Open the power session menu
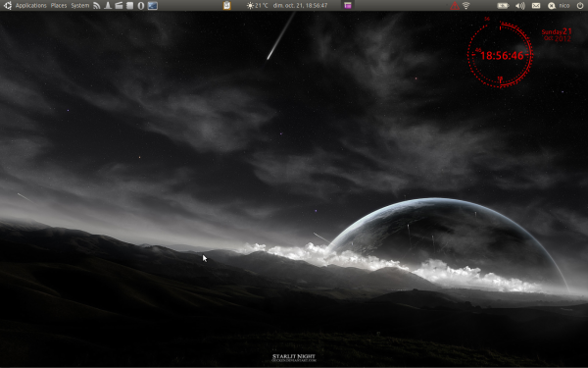 580,5
